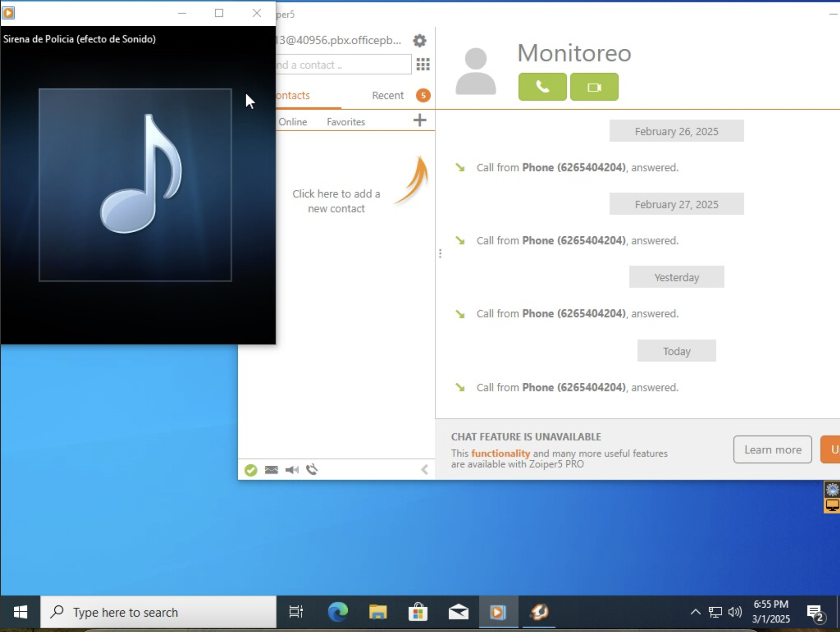Click the speaker volume icon in Zoiper status bar
840x632 pixels.
coord(292,469)
